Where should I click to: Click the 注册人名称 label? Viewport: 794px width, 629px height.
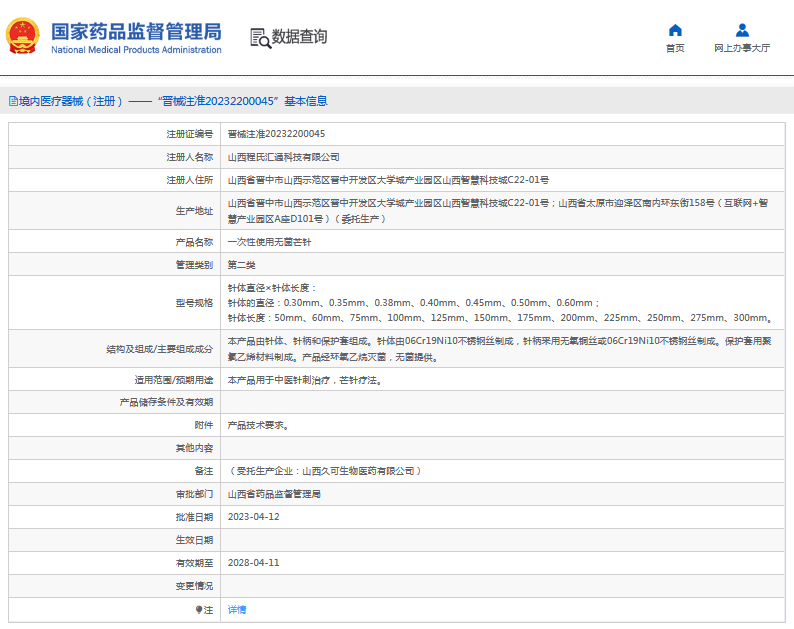(x=190, y=157)
